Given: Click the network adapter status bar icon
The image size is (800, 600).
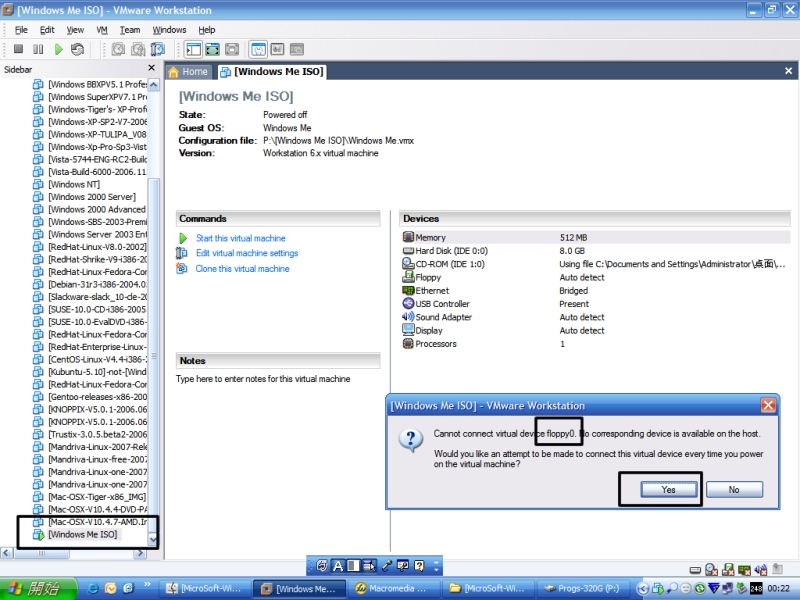Looking at the screenshot, I should pos(744,569).
